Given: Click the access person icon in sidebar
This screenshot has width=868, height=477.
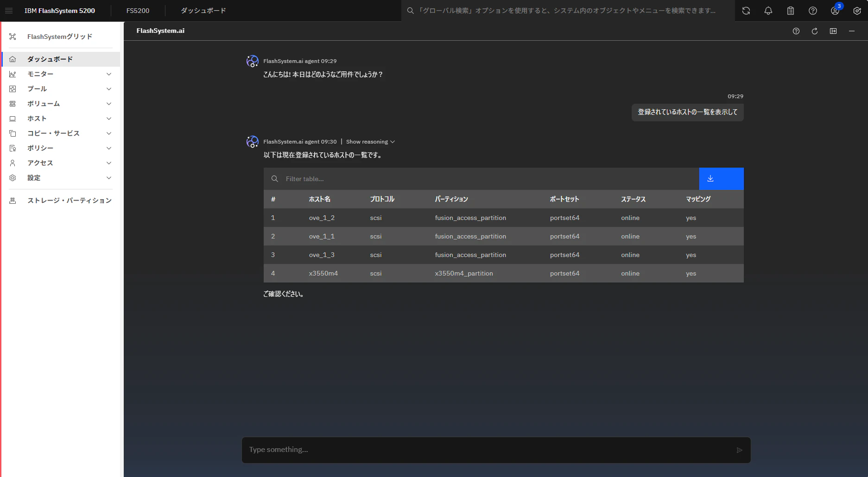Looking at the screenshot, I should [x=13, y=163].
